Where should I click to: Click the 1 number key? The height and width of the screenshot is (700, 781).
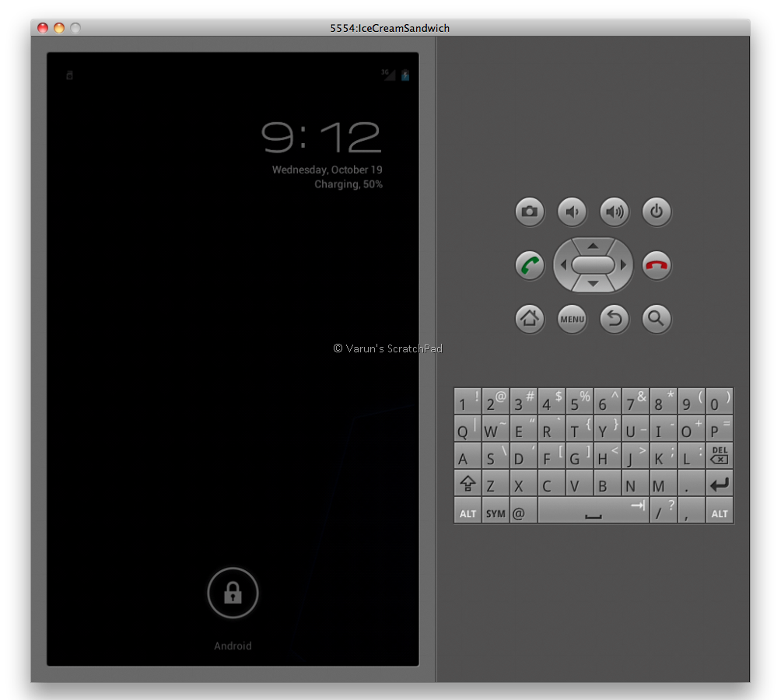[x=468, y=401]
